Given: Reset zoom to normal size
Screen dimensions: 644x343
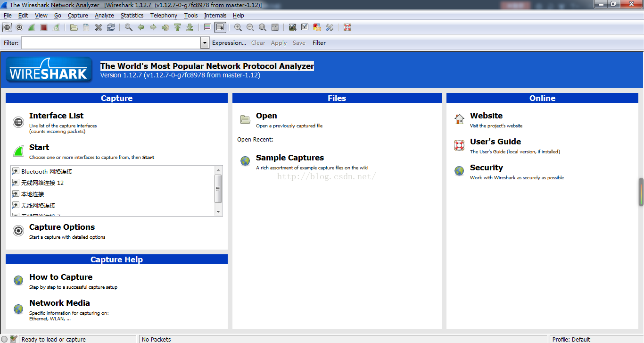Looking at the screenshot, I should click(263, 27).
